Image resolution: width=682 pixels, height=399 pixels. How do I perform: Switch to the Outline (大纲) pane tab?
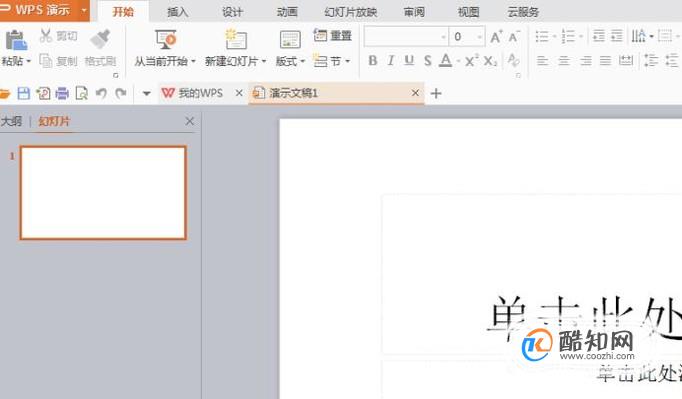(11, 121)
